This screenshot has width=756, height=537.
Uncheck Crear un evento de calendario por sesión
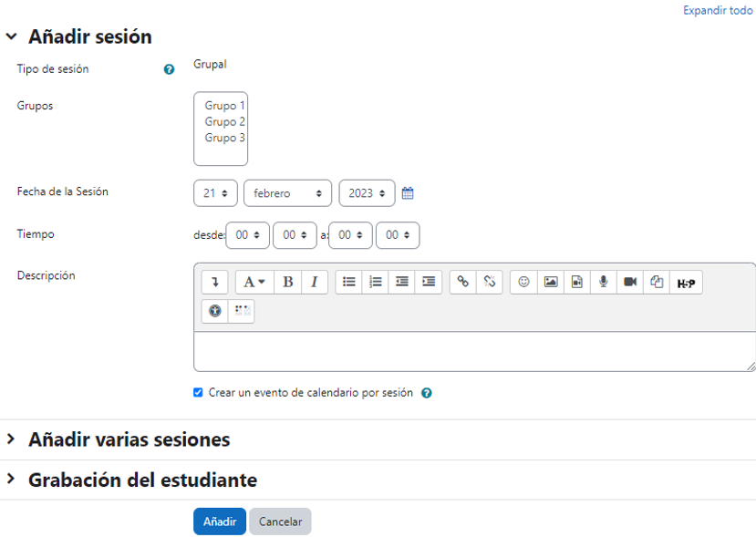tap(197, 393)
